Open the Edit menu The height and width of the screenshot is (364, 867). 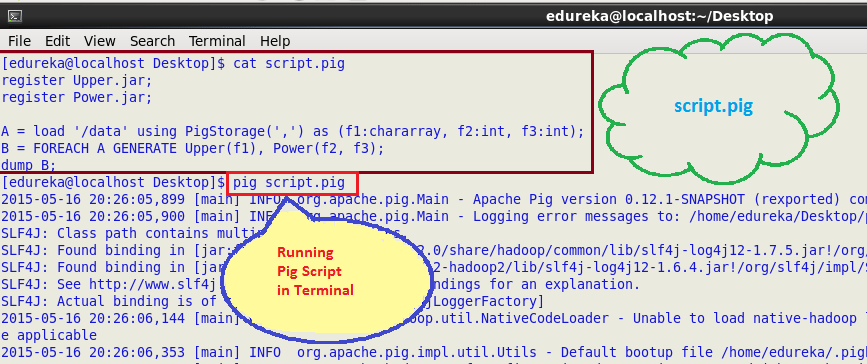coord(58,41)
